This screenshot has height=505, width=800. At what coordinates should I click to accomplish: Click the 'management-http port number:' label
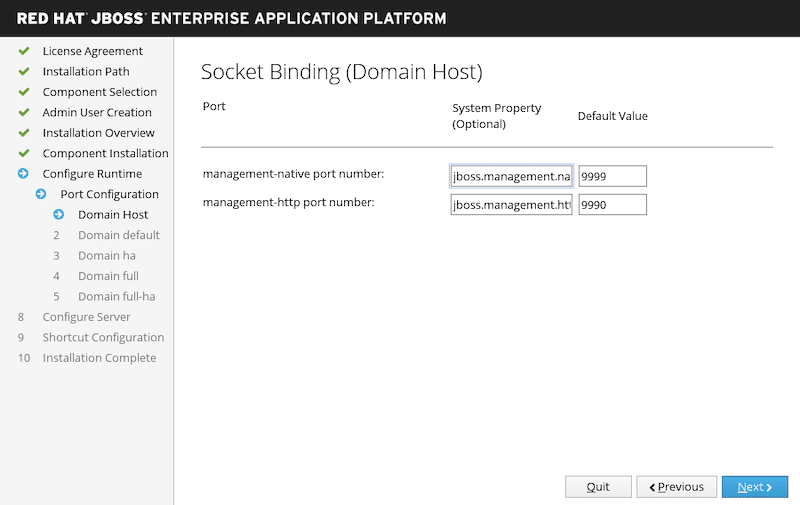click(x=288, y=202)
